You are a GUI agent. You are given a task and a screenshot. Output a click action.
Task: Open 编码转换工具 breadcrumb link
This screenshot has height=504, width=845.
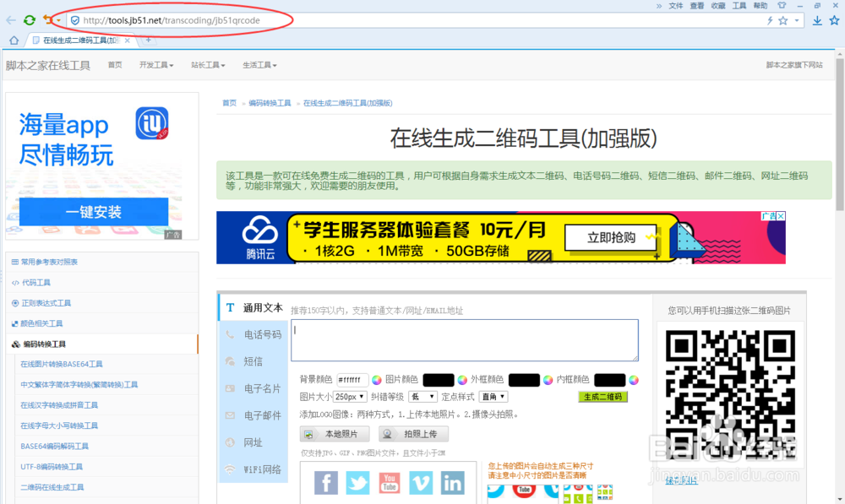270,103
